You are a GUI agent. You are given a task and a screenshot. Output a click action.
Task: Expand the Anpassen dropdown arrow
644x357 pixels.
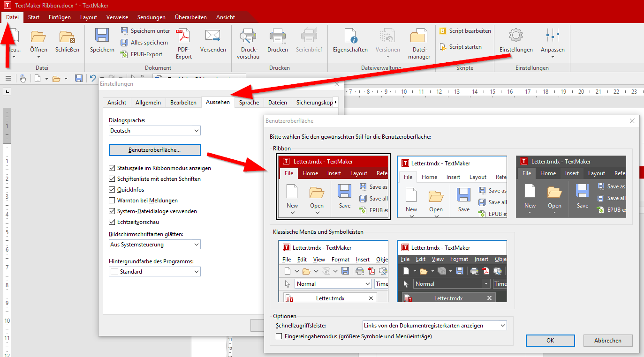tap(553, 57)
